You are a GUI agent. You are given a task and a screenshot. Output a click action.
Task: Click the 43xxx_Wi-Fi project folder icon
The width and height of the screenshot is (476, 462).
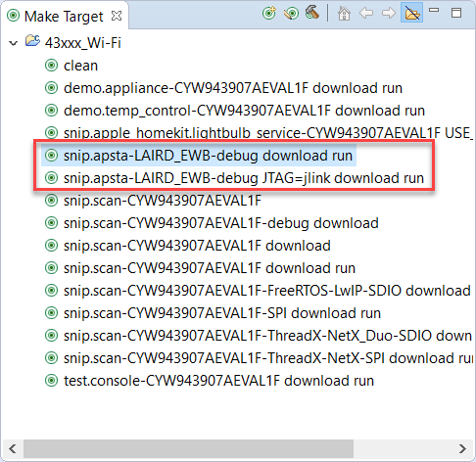click(32, 41)
